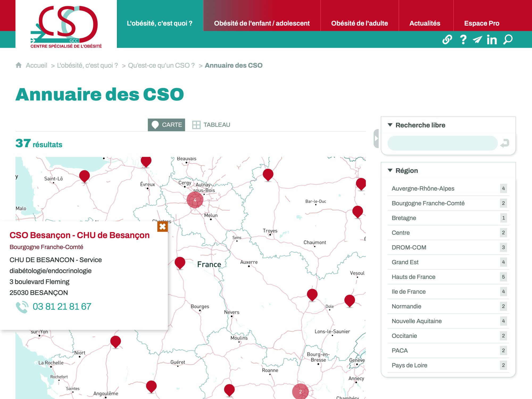Select the CARTE view toggle
Screen dimensions: 532x399
(167, 125)
